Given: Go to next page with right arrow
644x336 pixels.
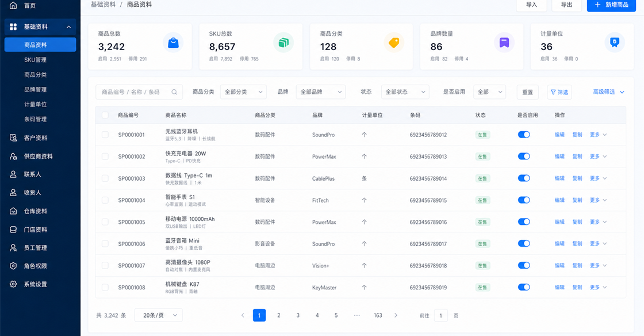Looking at the screenshot, I should click(x=396, y=315).
